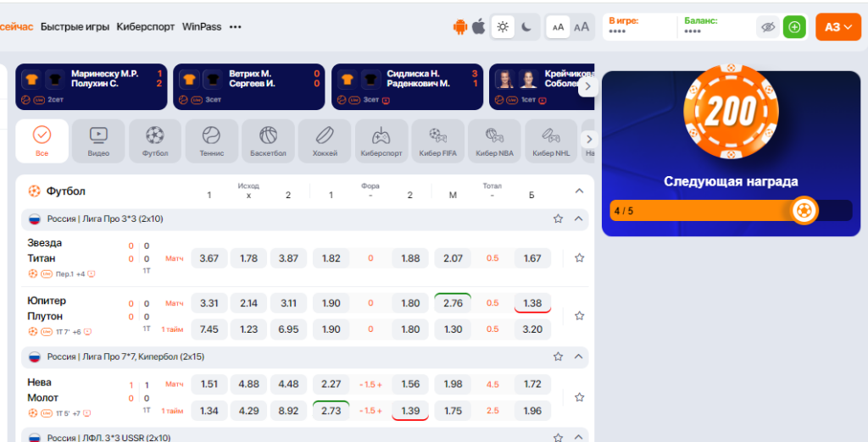Click the green deposit plus button
Image resolution: width=868 pixels, height=442 pixels.
pyautogui.click(x=794, y=27)
